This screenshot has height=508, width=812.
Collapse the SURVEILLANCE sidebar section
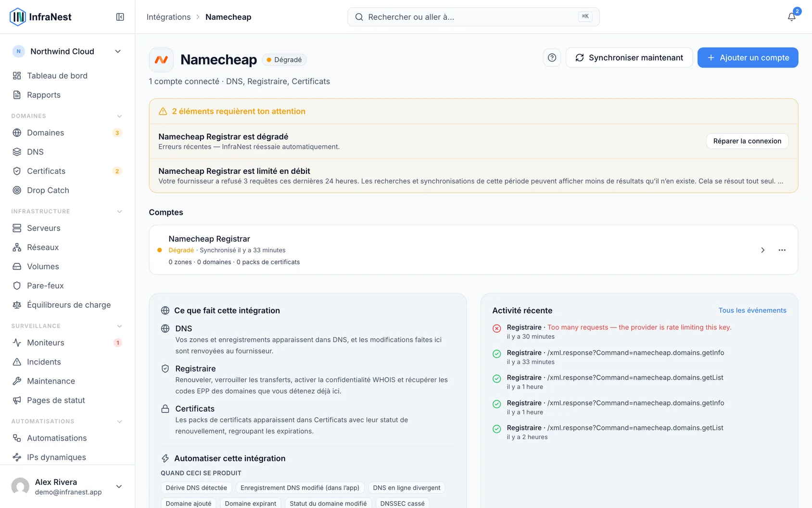[x=120, y=326]
